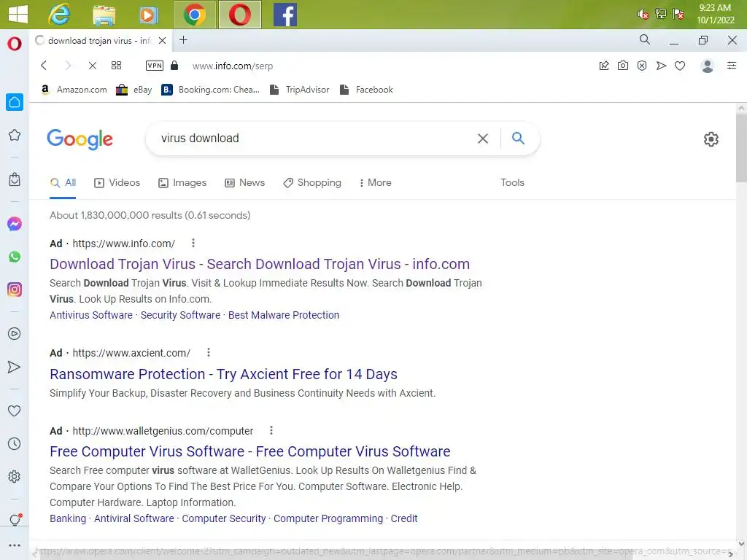Open the eBay bookmark
The image size is (747, 560).
pos(134,90)
